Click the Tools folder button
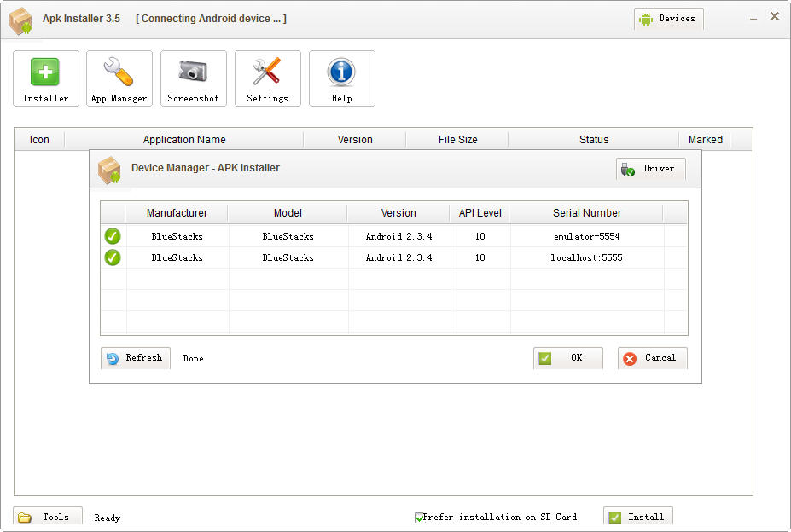The width and height of the screenshot is (791, 532). (47, 517)
